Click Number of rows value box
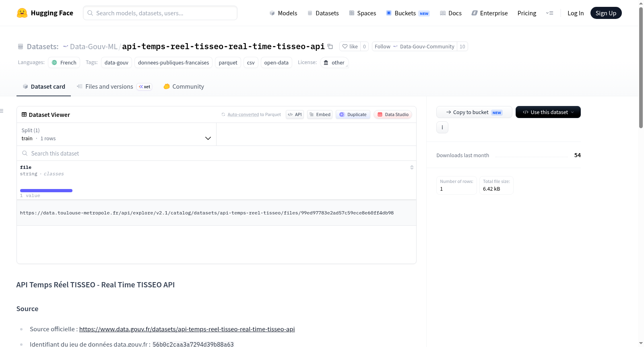Screen dimensions: 644x347 [x=456, y=185]
